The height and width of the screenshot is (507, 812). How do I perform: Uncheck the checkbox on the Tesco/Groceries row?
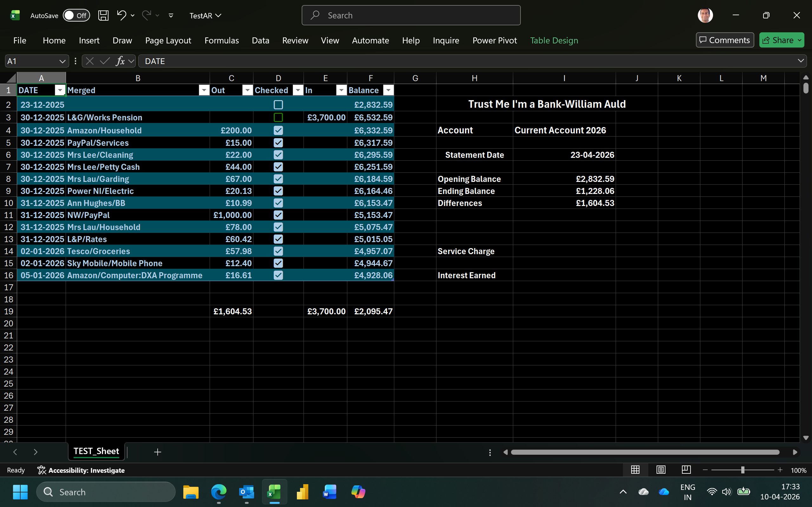pyautogui.click(x=278, y=251)
